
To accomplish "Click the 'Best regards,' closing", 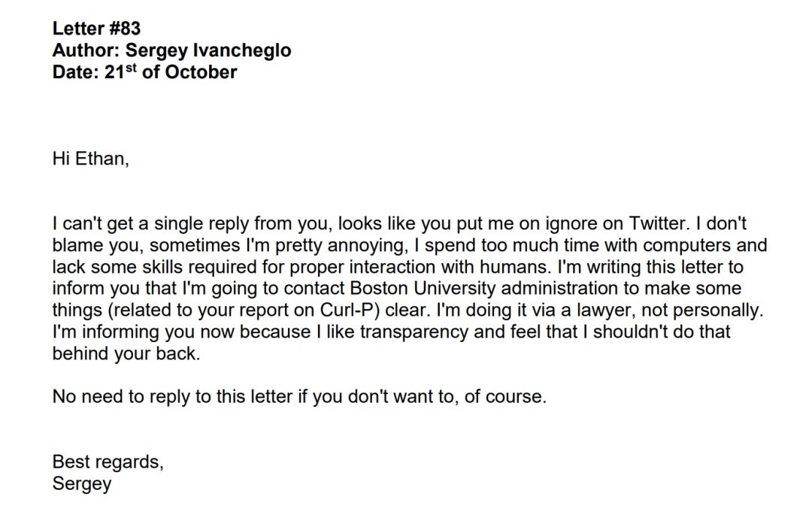I will point(108,462).
